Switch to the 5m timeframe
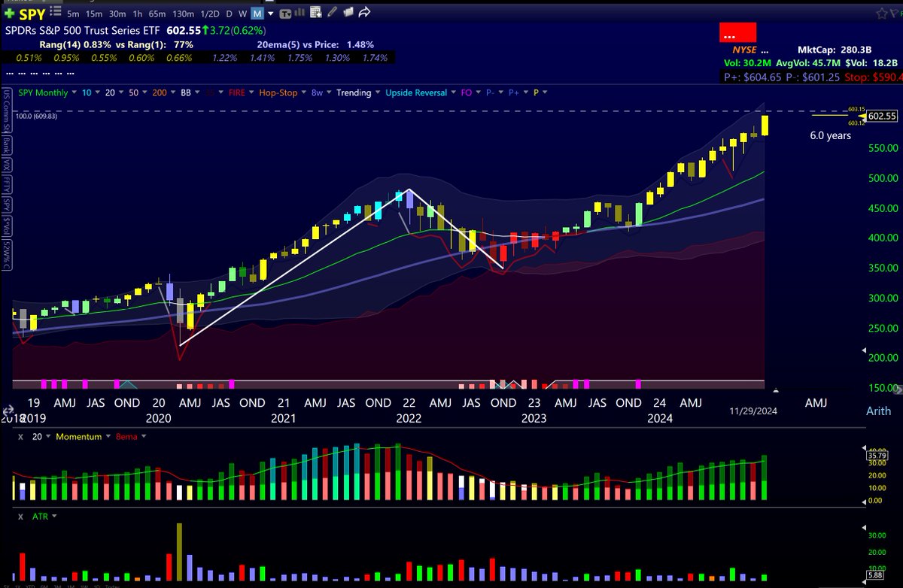 click(x=73, y=14)
